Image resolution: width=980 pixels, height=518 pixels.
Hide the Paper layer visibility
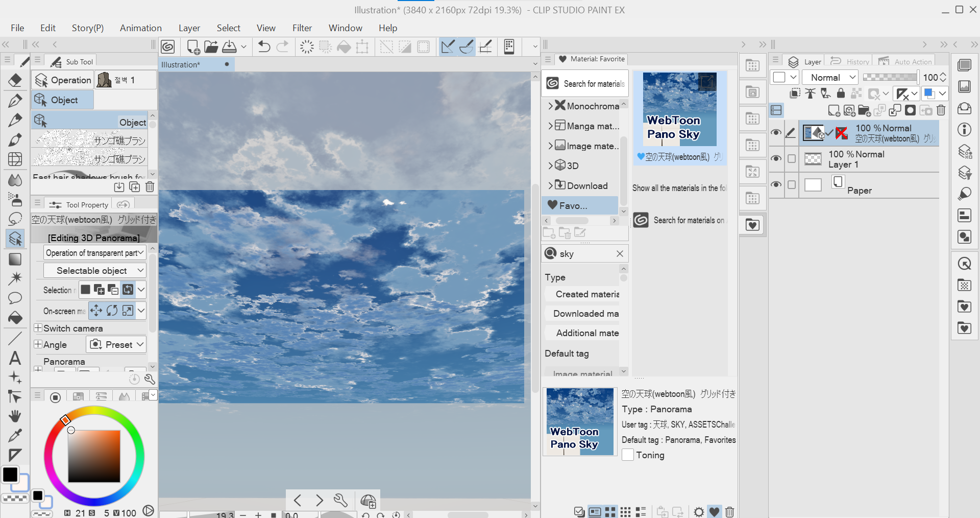[776, 184]
